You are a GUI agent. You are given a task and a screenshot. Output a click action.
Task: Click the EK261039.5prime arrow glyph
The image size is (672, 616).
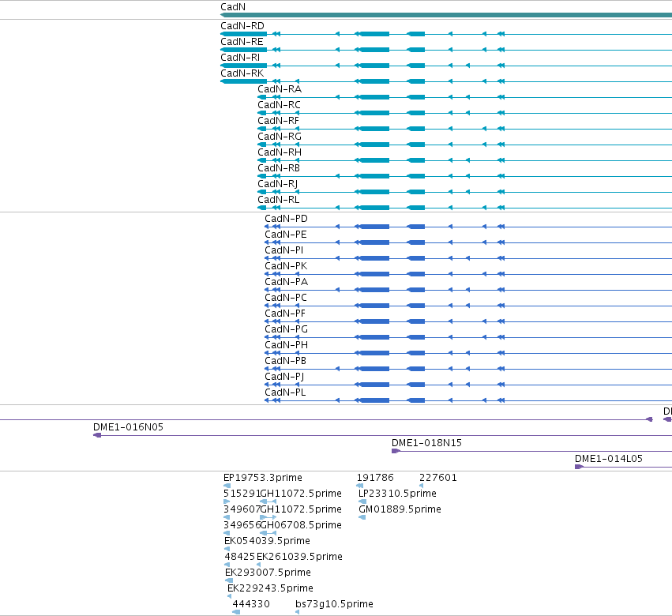(x=258, y=565)
